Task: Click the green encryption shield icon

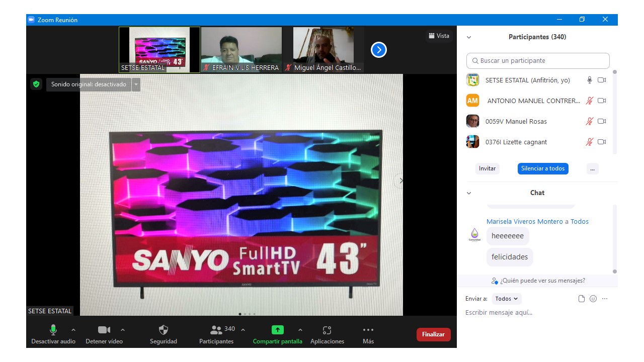Action: point(36,84)
